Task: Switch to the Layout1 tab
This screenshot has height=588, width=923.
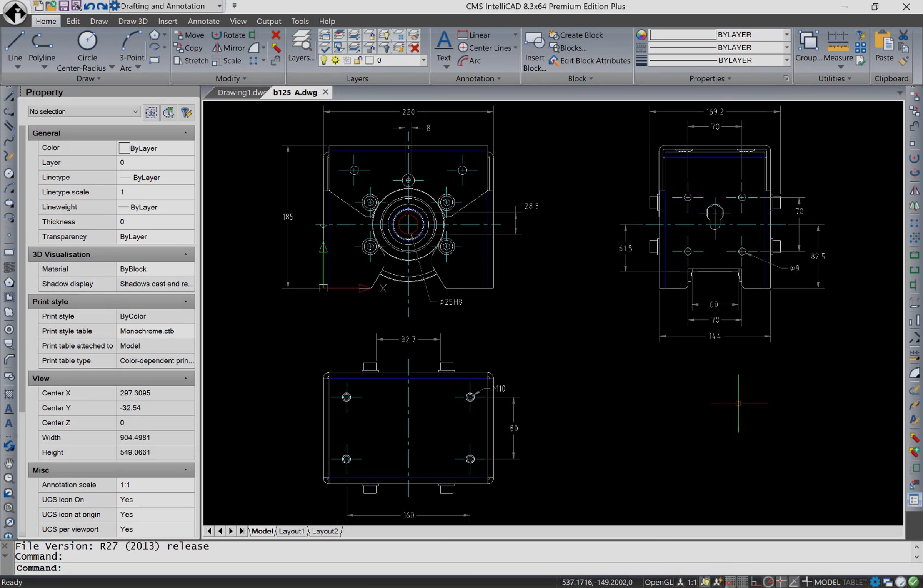Action: coord(291,531)
